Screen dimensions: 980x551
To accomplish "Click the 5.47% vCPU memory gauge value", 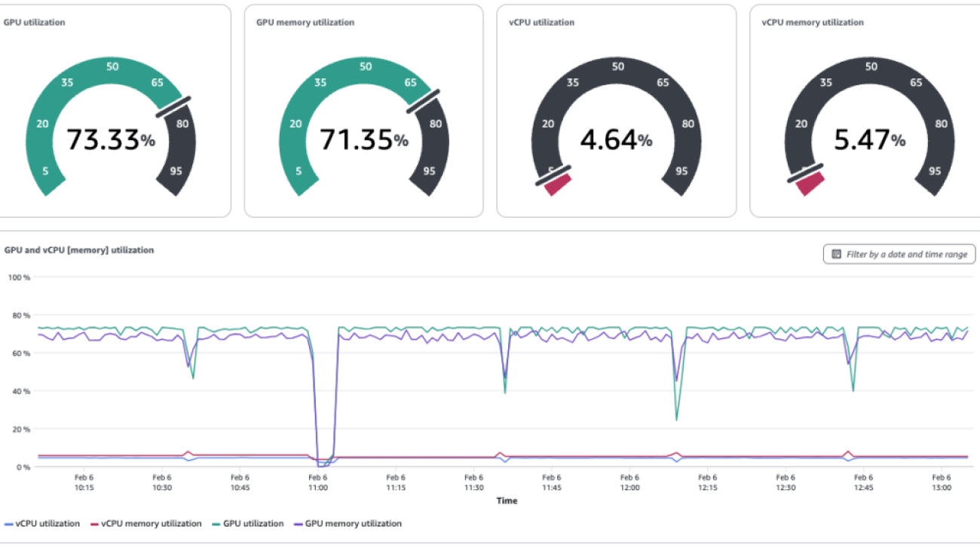I will pos(869,139).
